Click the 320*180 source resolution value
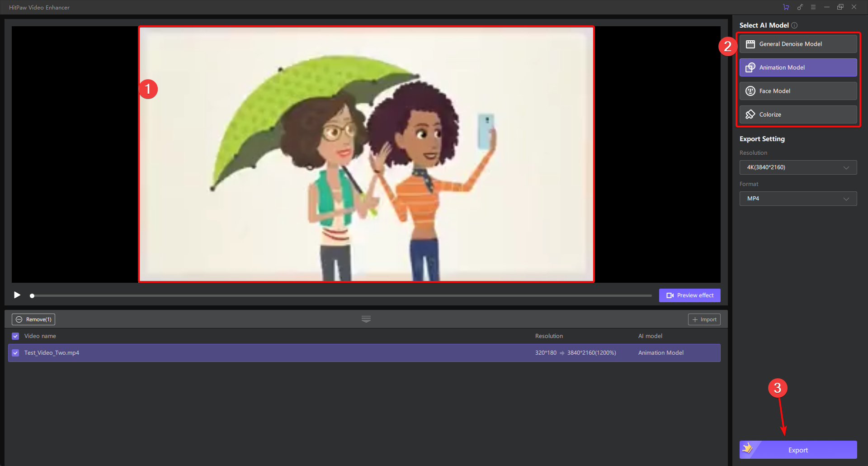Image resolution: width=868 pixels, height=466 pixels. [x=546, y=353]
